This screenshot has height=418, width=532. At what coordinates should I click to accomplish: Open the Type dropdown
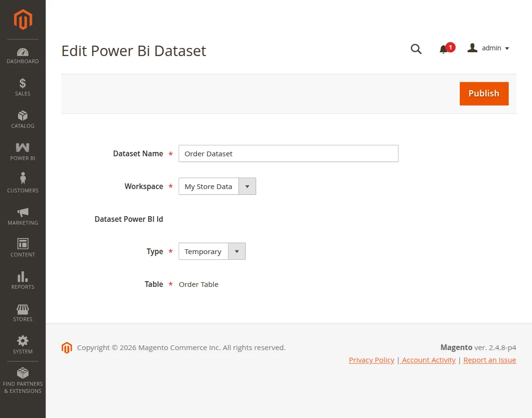(212, 251)
